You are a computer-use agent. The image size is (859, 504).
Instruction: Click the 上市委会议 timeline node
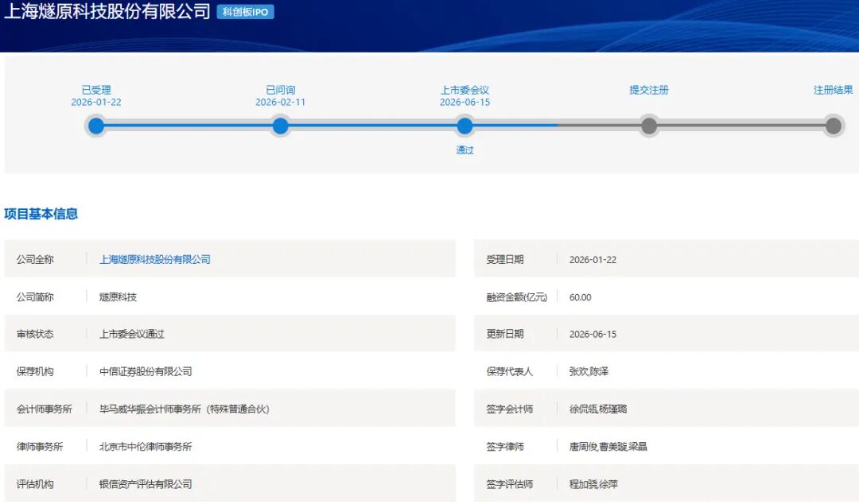click(464, 126)
